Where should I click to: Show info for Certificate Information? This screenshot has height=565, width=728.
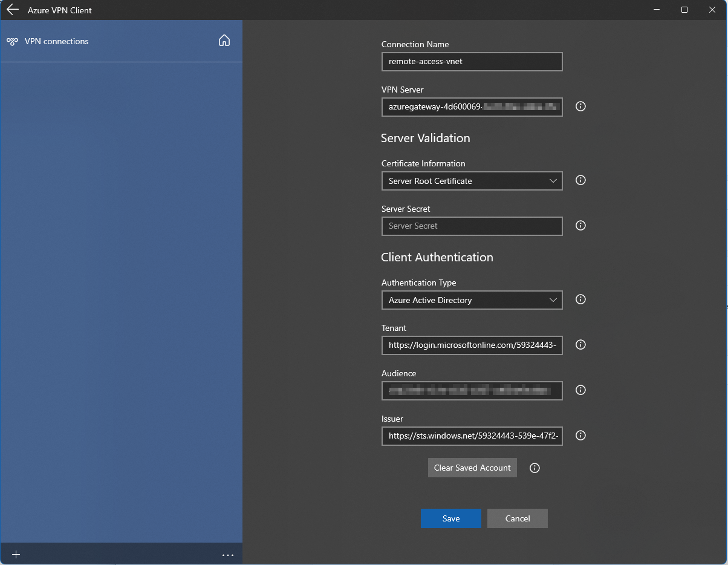coord(580,180)
